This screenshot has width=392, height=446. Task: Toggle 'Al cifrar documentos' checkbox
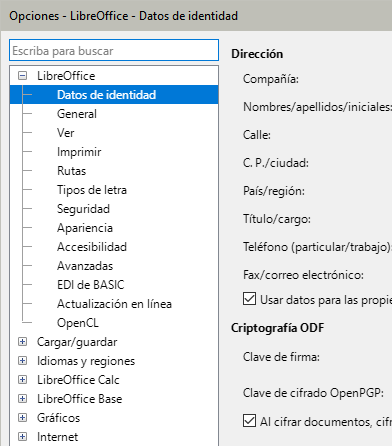click(x=249, y=421)
